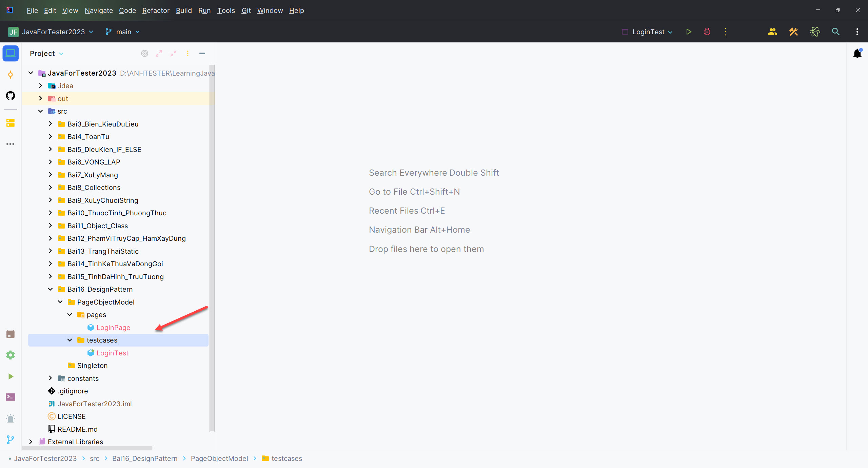Collapse the testcases package
The image size is (868, 468).
pyautogui.click(x=70, y=340)
